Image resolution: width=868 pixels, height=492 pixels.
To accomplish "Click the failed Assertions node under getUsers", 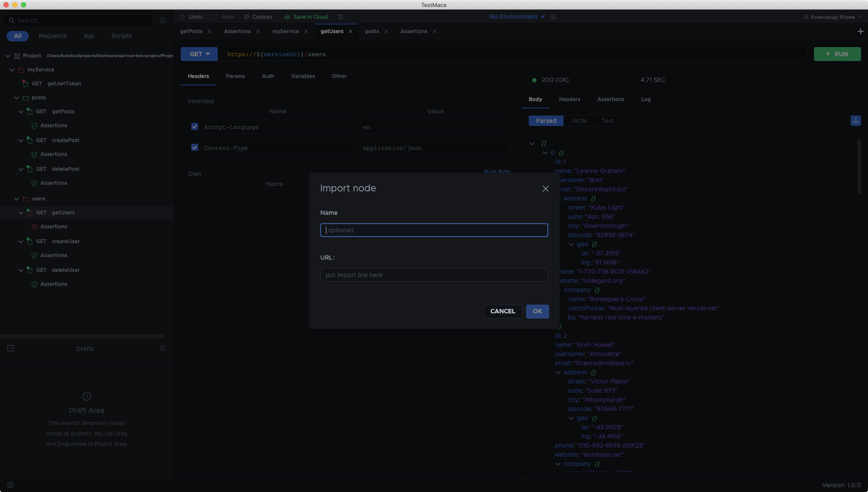I will point(54,227).
